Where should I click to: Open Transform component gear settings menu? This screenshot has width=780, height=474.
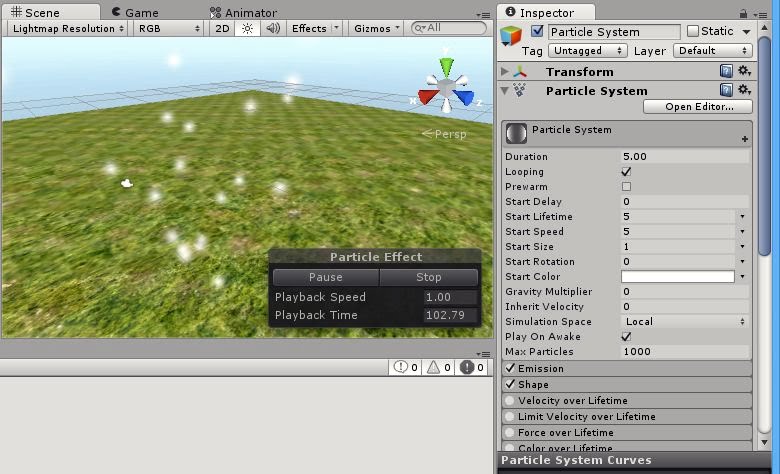pos(744,72)
